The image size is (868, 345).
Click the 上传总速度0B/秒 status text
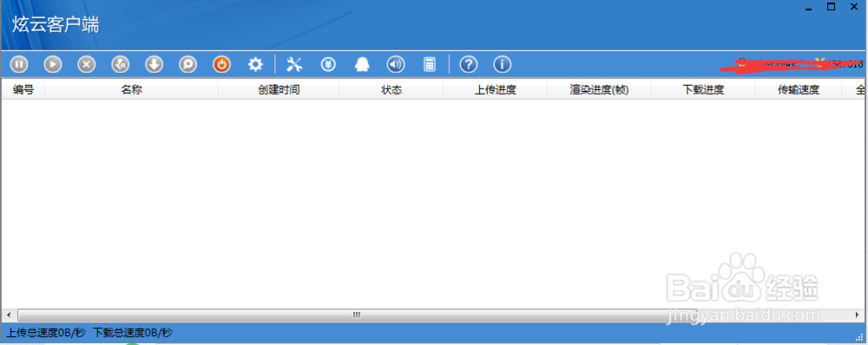pos(46,333)
